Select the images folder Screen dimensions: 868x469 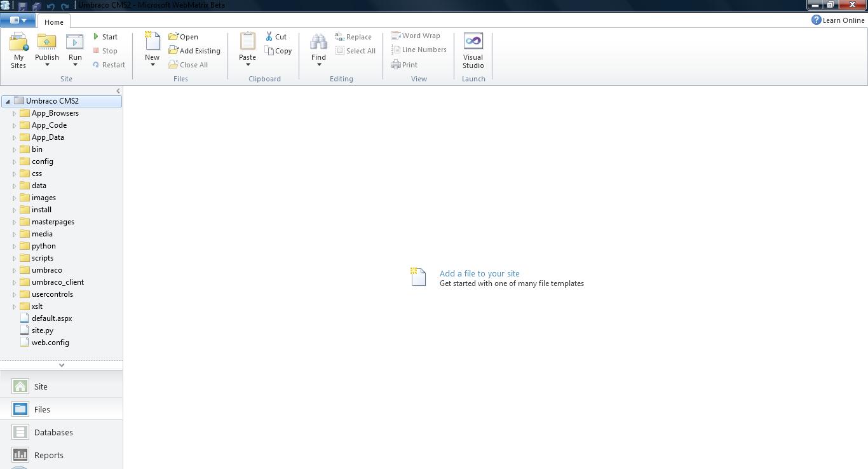(x=44, y=198)
